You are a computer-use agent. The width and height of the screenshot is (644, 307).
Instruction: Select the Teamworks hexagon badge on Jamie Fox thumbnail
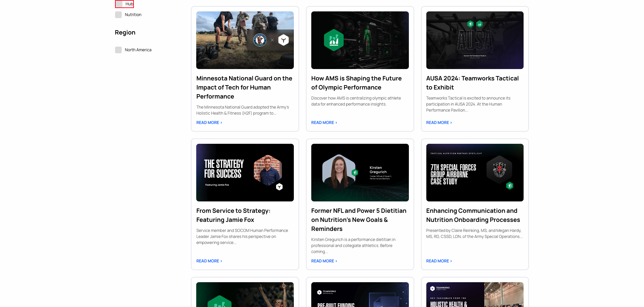[279, 187]
